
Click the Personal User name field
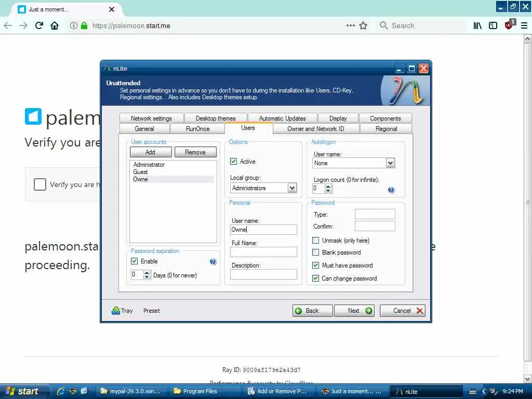(263, 230)
